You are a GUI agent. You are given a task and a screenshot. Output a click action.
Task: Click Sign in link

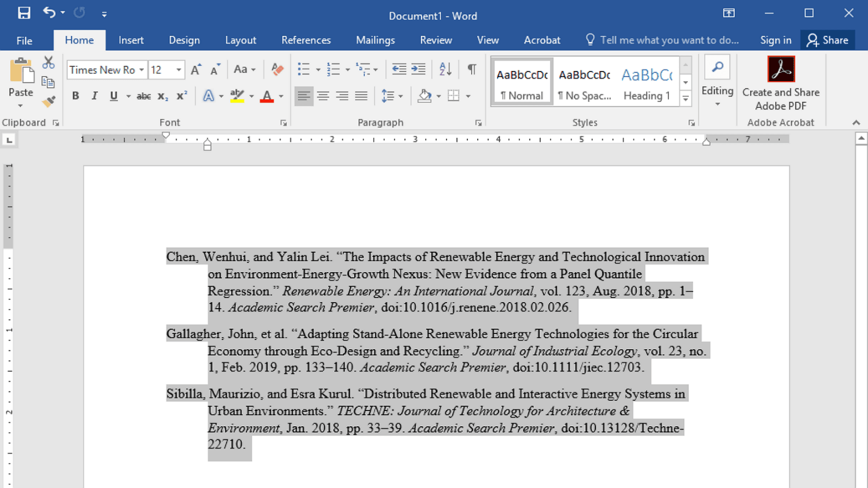[776, 41]
